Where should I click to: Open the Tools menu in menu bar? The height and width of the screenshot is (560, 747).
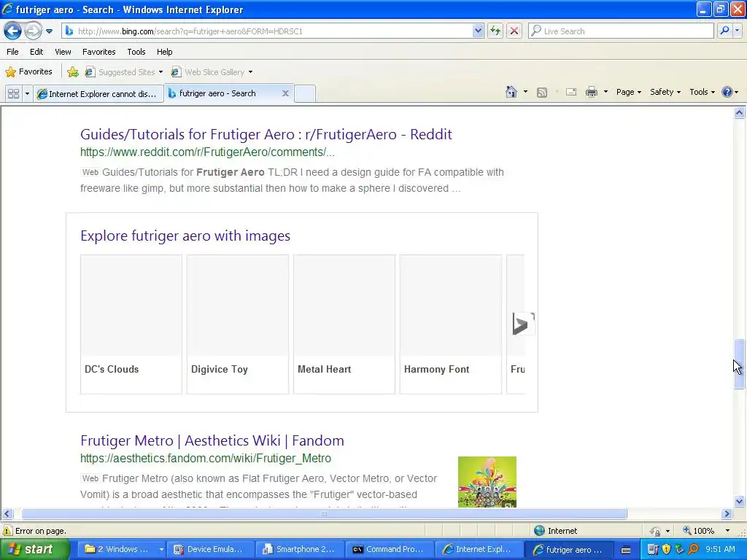click(x=136, y=52)
